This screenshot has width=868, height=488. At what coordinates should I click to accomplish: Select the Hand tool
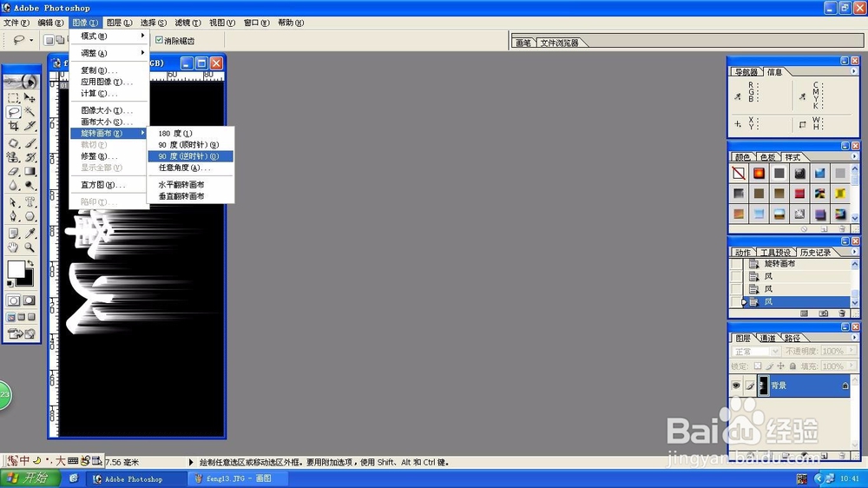tap(13, 247)
